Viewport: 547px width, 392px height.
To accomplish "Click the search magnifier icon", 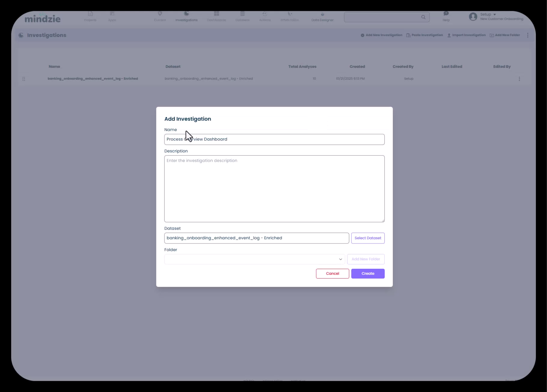I will click(x=423, y=17).
